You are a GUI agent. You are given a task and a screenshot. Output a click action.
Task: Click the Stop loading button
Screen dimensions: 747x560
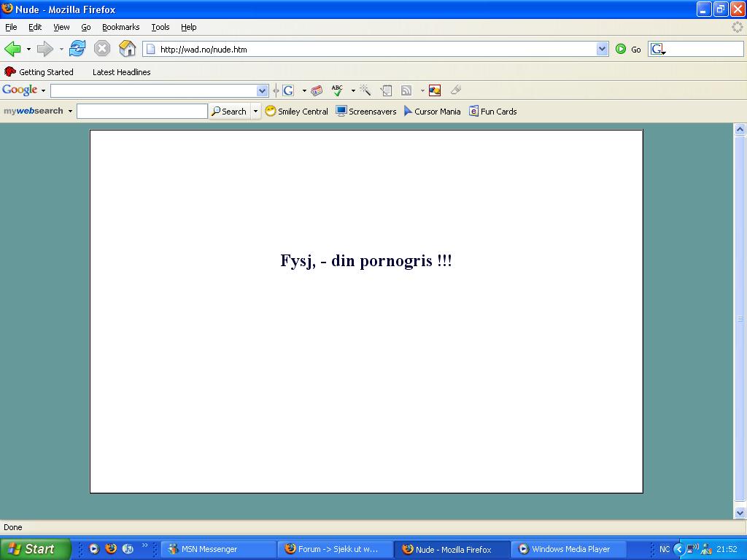click(102, 49)
